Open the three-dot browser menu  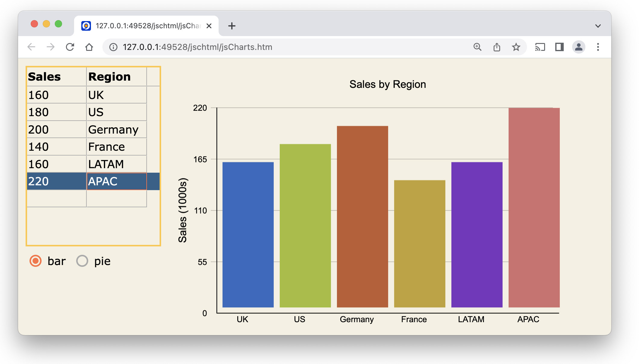point(598,47)
